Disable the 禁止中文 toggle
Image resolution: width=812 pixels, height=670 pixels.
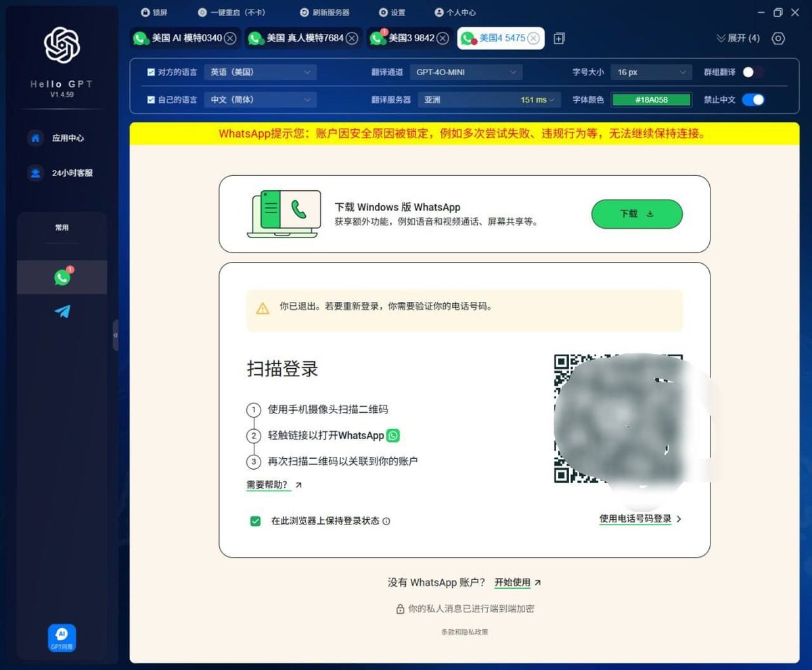point(753,99)
